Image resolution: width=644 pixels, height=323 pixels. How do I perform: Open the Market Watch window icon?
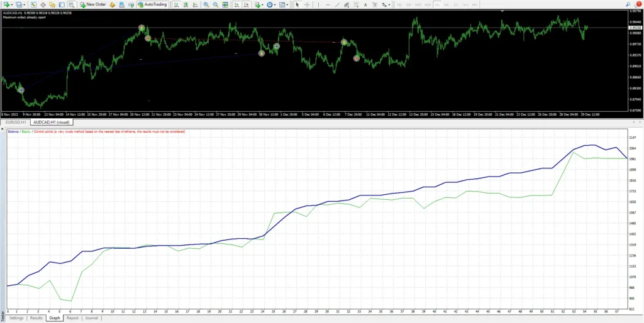(x=33, y=4)
